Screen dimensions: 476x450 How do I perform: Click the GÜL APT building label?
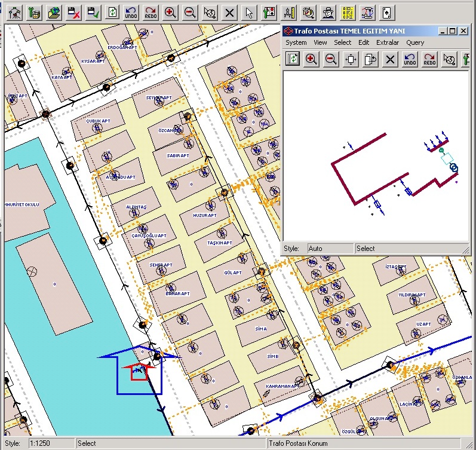[233, 273]
